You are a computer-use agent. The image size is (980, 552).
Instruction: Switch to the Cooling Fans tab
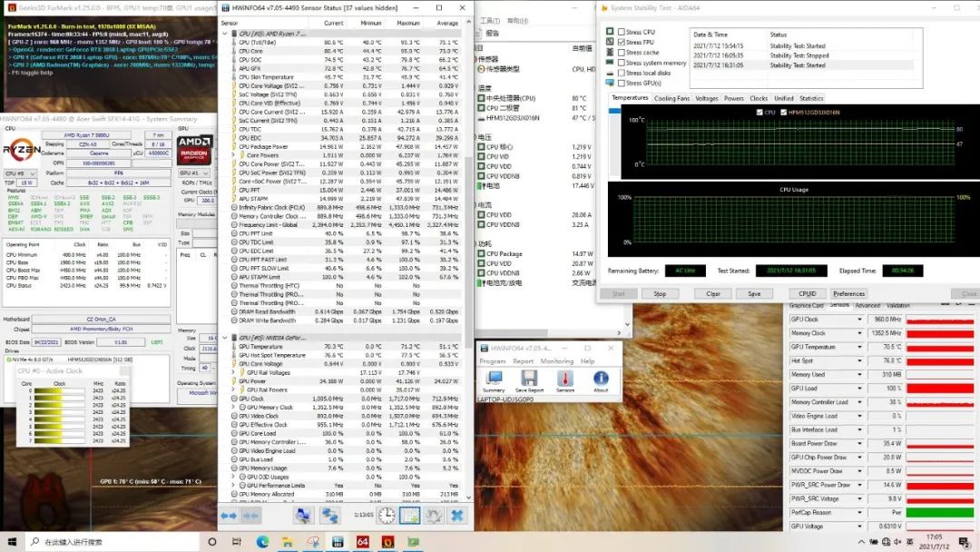[x=671, y=98]
